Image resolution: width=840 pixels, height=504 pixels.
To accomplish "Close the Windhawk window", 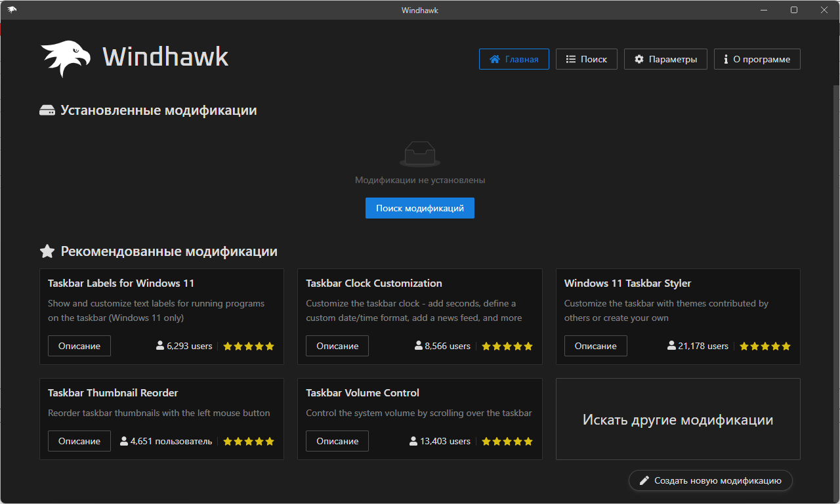I will click(824, 10).
